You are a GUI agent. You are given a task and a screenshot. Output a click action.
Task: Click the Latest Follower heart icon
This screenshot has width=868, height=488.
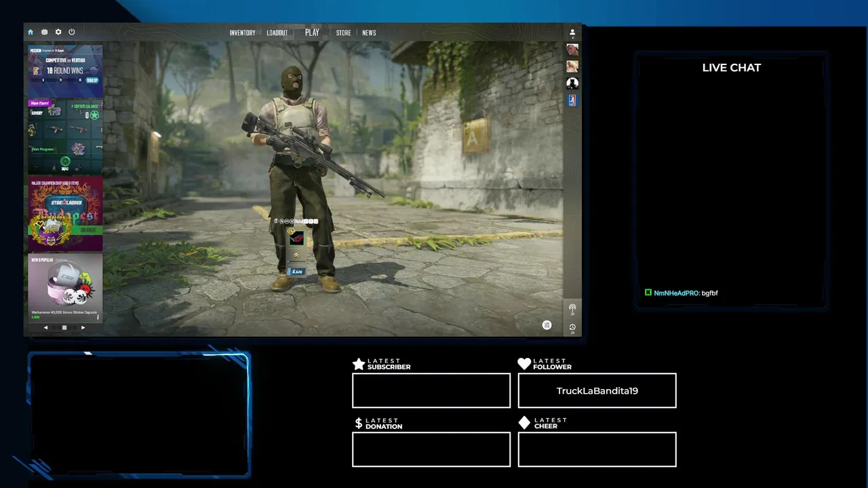click(524, 364)
